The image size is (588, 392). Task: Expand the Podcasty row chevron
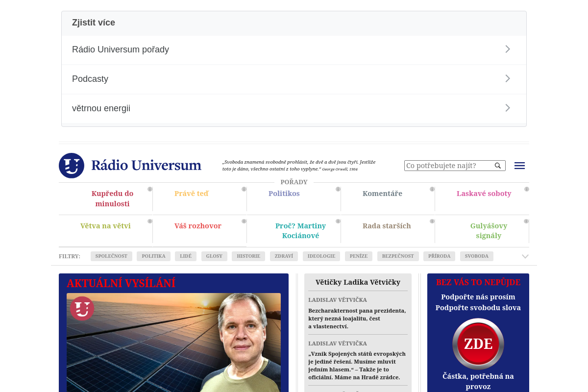[x=508, y=78]
